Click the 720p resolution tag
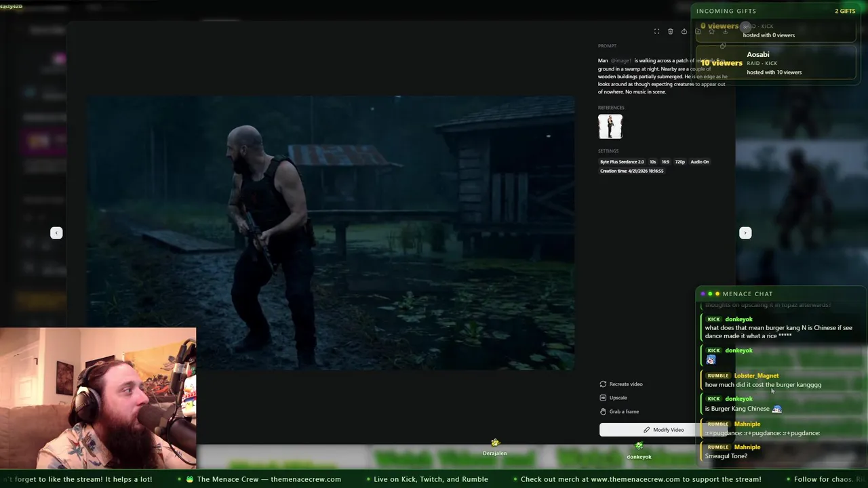 pos(680,162)
